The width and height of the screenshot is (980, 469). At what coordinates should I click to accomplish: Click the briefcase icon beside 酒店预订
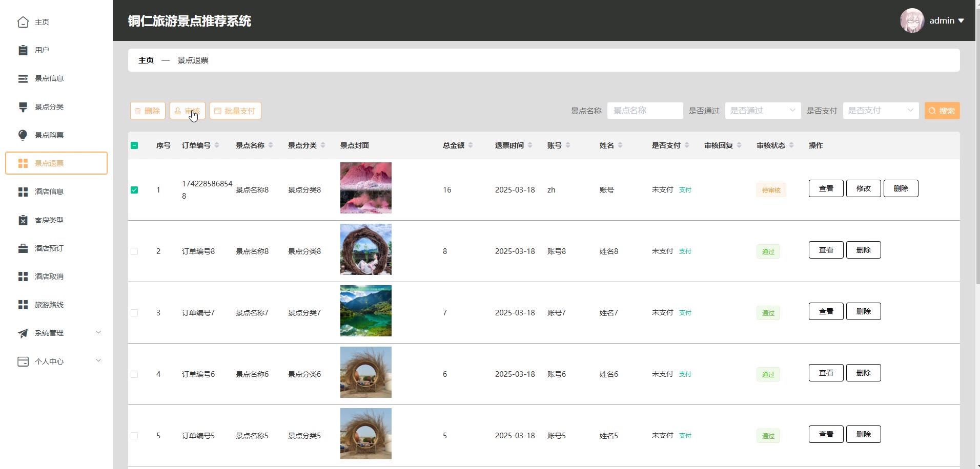click(x=23, y=248)
